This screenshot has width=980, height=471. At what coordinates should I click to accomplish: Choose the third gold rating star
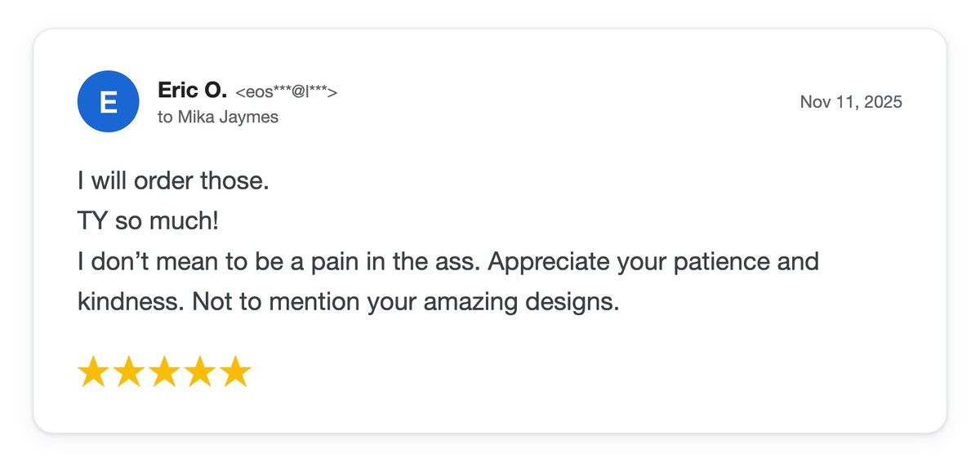tap(164, 371)
